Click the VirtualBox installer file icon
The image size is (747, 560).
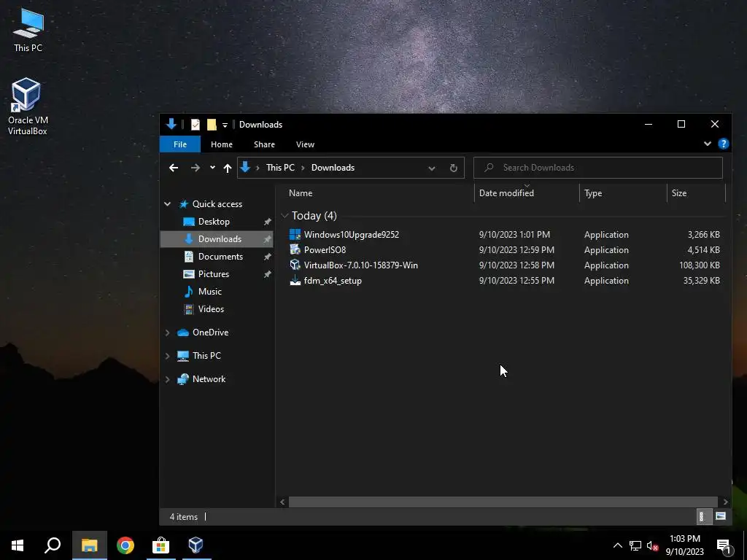[295, 265]
